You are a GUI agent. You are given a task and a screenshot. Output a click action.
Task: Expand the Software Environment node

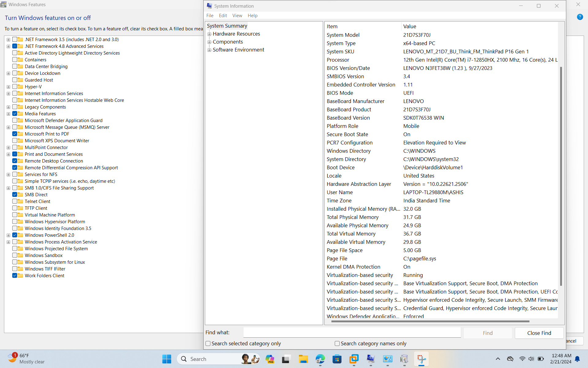point(209,50)
